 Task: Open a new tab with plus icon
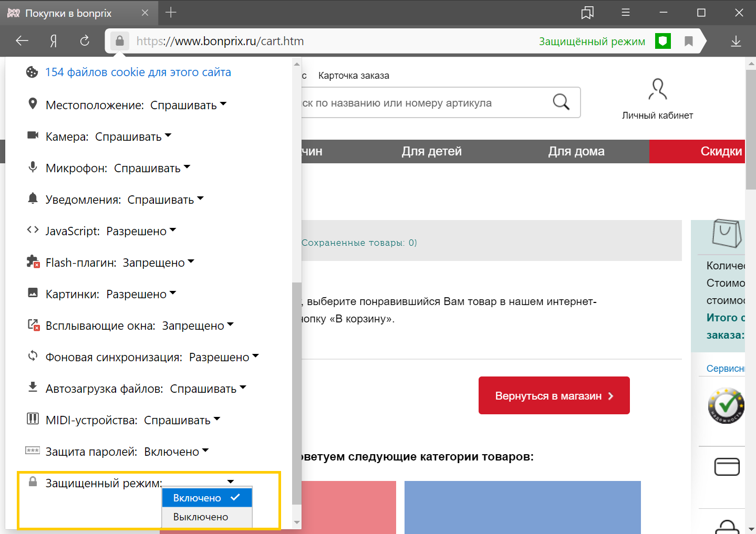pyautogui.click(x=171, y=13)
